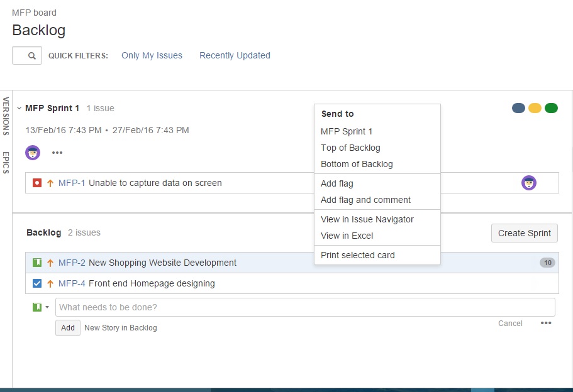
Task: Click the assignee avatar on the MFP-1 row
Action: [x=529, y=183]
